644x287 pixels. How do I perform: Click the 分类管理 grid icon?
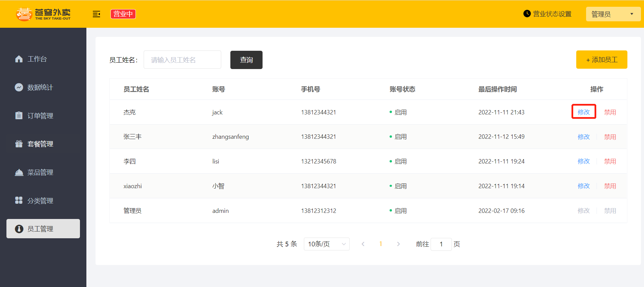pyautogui.click(x=19, y=200)
